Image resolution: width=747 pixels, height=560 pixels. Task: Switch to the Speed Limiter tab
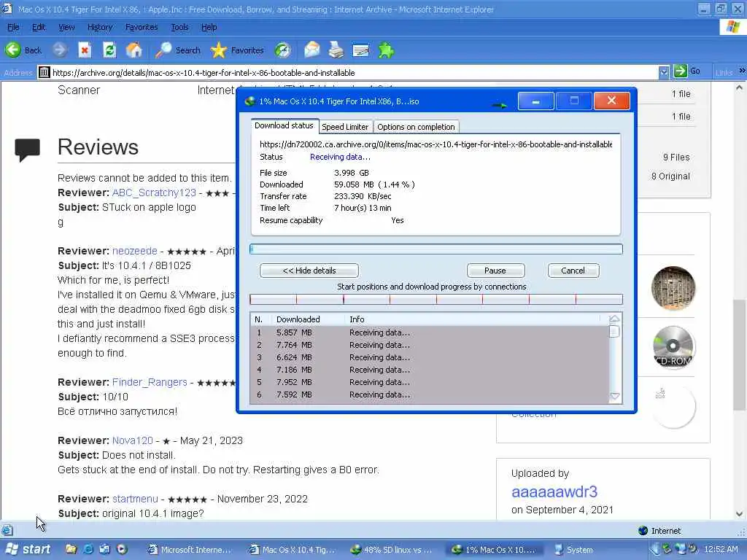(x=345, y=127)
